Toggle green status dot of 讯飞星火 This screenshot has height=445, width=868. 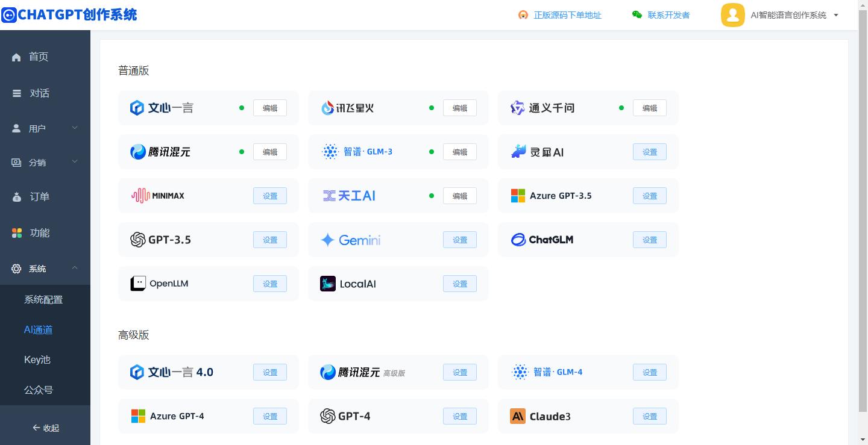pyautogui.click(x=432, y=108)
